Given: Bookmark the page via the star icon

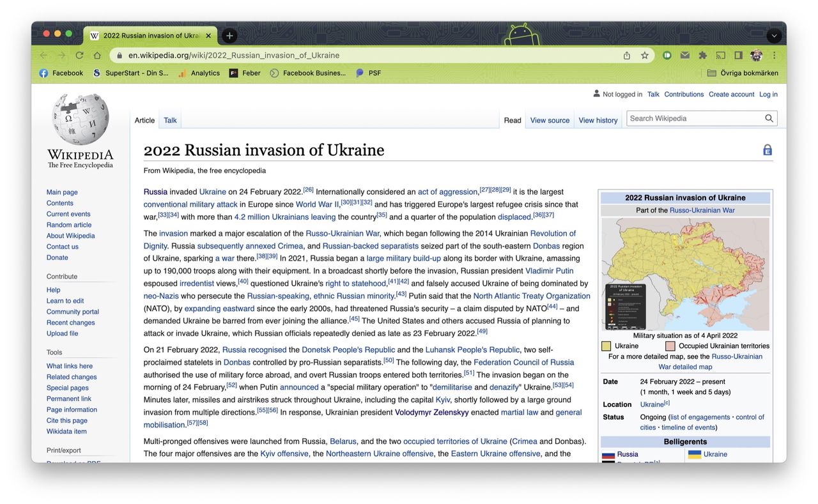Looking at the screenshot, I should 644,55.
